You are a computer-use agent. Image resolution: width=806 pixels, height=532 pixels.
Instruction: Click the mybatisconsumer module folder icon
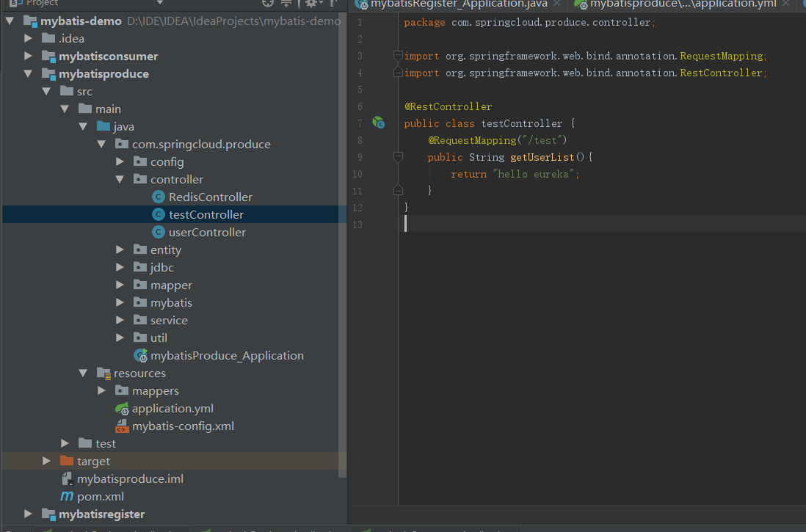(49, 56)
